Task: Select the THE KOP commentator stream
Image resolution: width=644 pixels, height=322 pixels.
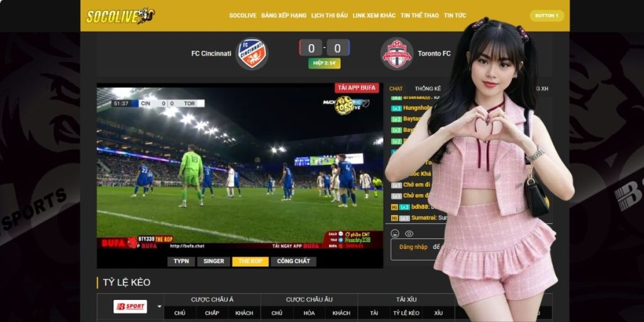Action: point(250,261)
